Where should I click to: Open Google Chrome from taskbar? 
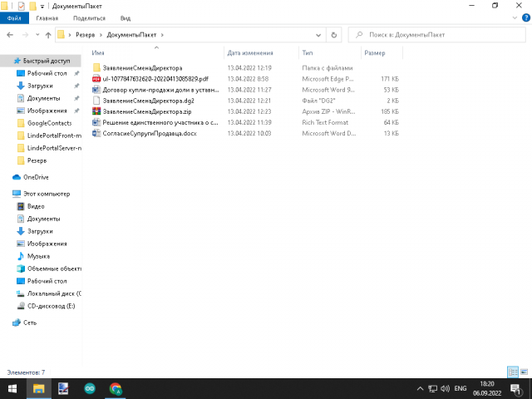116,389
